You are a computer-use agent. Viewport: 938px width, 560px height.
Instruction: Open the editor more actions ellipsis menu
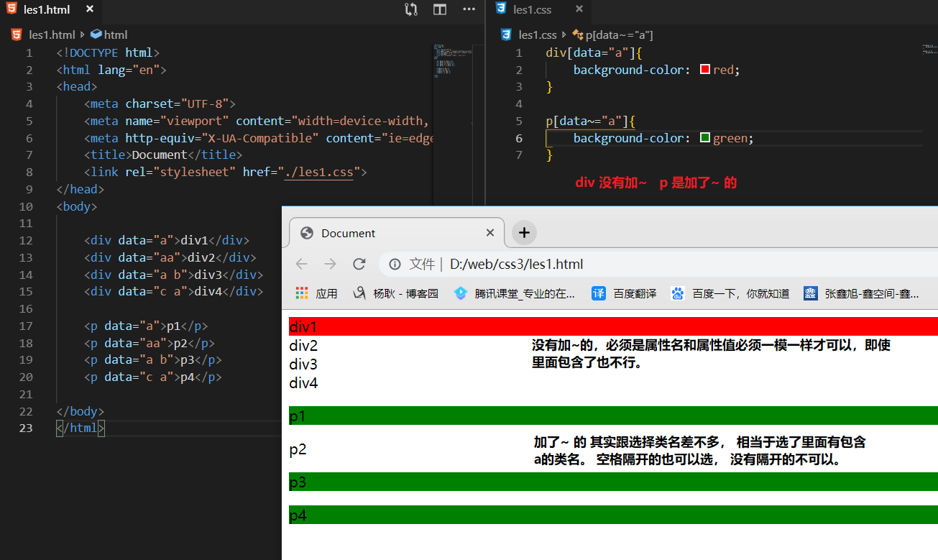[x=469, y=9]
